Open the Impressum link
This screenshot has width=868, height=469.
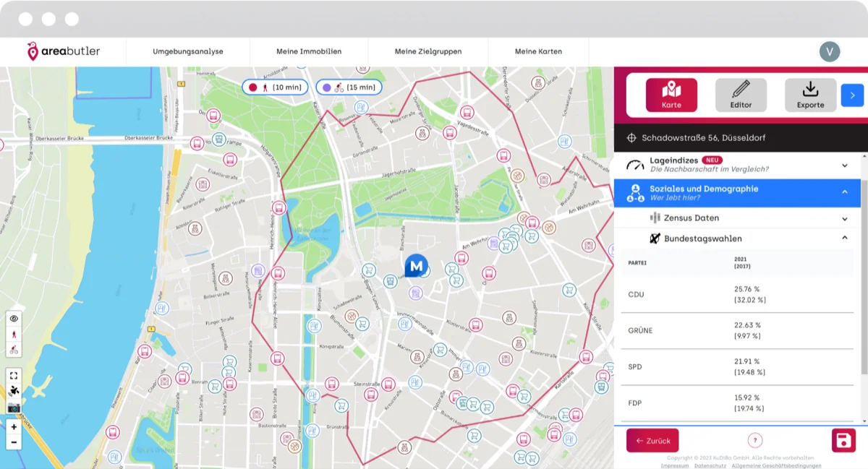(675, 465)
